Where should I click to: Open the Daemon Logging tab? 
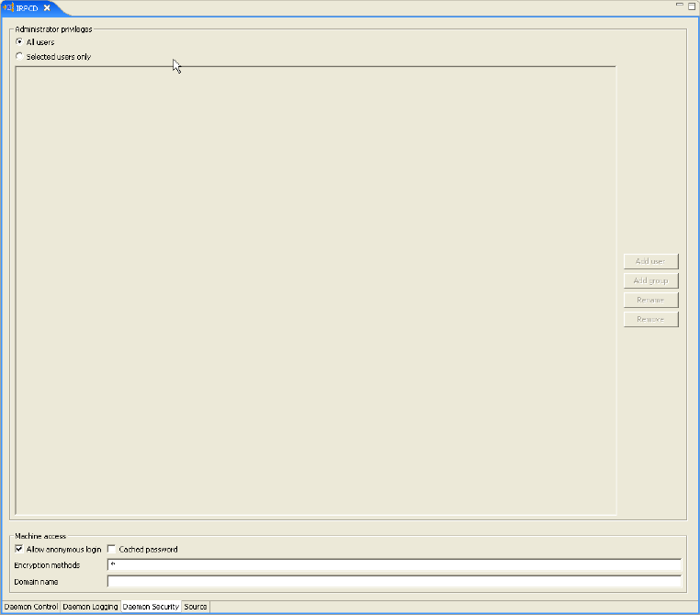(x=90, y=607)
